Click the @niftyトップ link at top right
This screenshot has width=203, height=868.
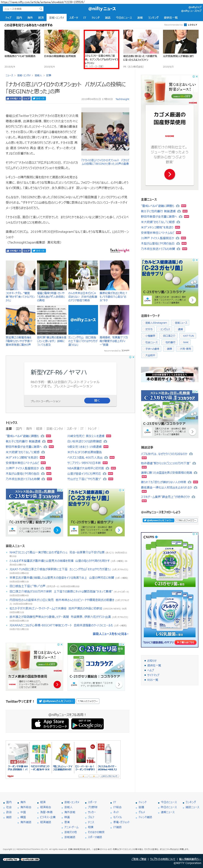click(195, 7)
